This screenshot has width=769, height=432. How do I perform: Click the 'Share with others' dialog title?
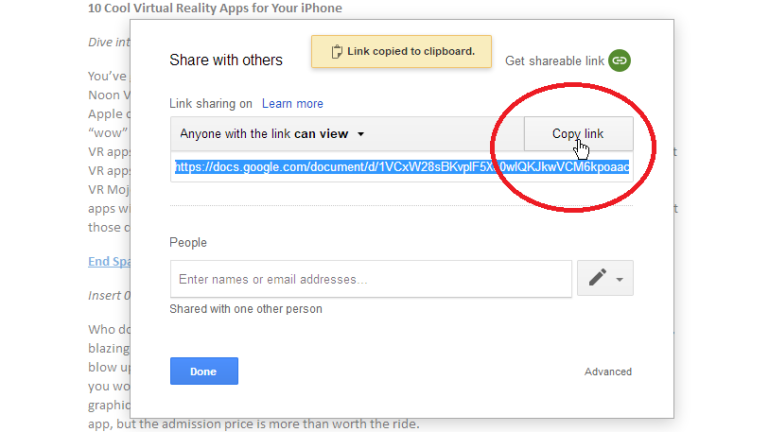226,60
